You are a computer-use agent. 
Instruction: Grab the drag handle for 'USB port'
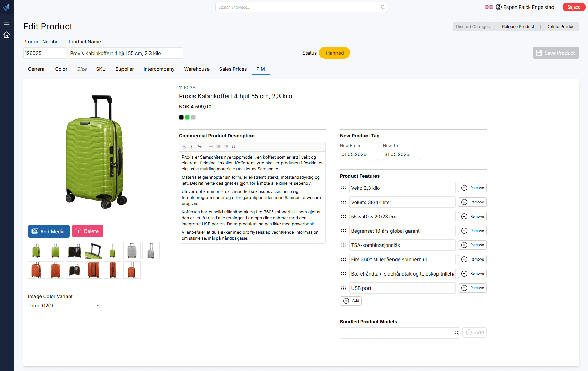pos(343,288)
